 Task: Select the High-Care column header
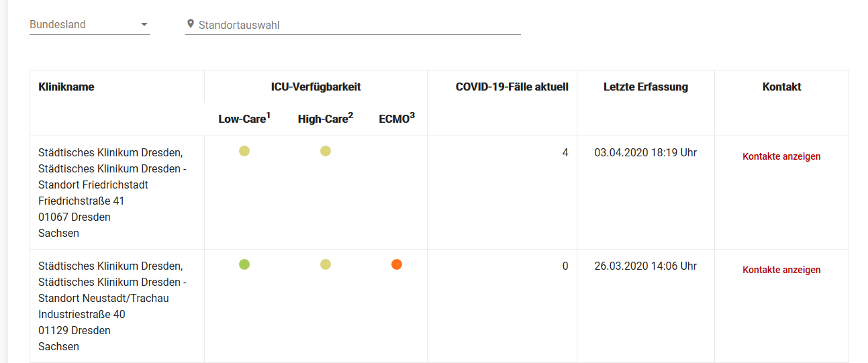(x=326, y=119)
